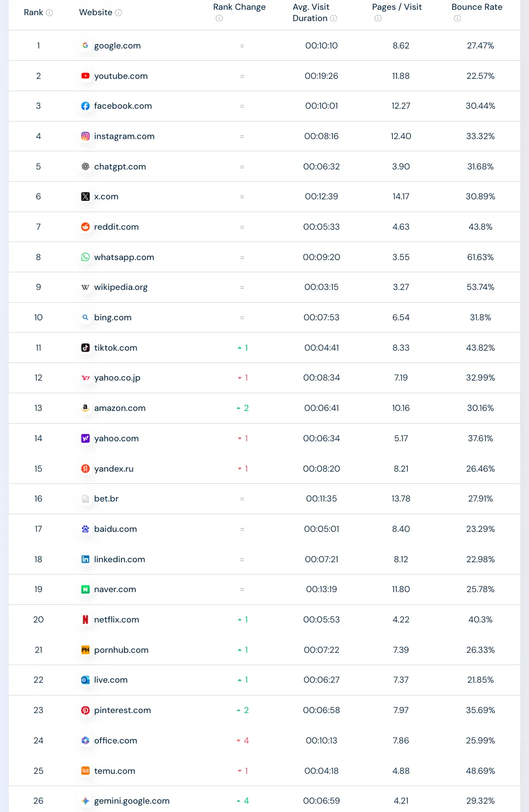Screen dimensions: 529x812
Task: Open the chatgpt.com website link
Action: click(x=120, y=167)
